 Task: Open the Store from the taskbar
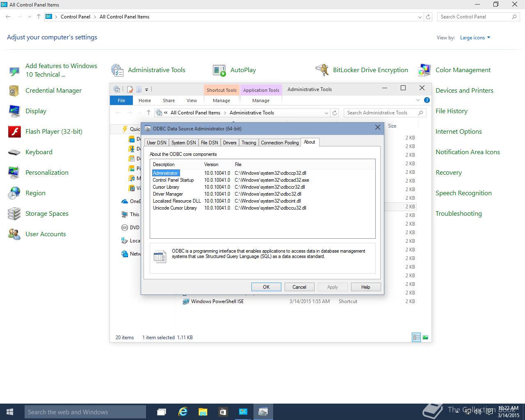223,412
